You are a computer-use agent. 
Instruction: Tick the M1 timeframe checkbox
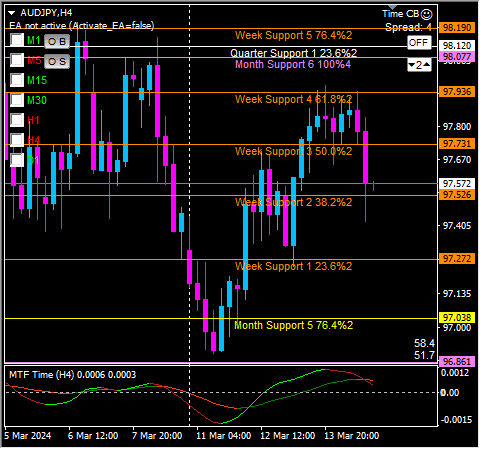(x=17, y=40)
